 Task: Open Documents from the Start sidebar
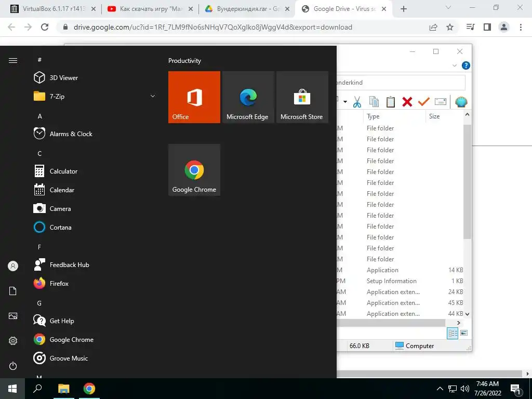click(x=13, y=291)
